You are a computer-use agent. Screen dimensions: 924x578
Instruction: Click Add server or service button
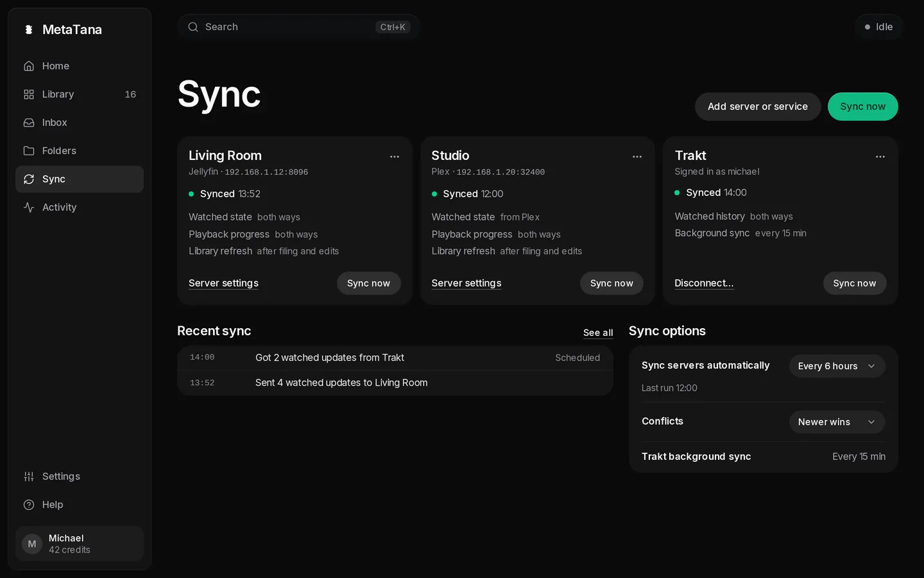[x=758, y=107]
